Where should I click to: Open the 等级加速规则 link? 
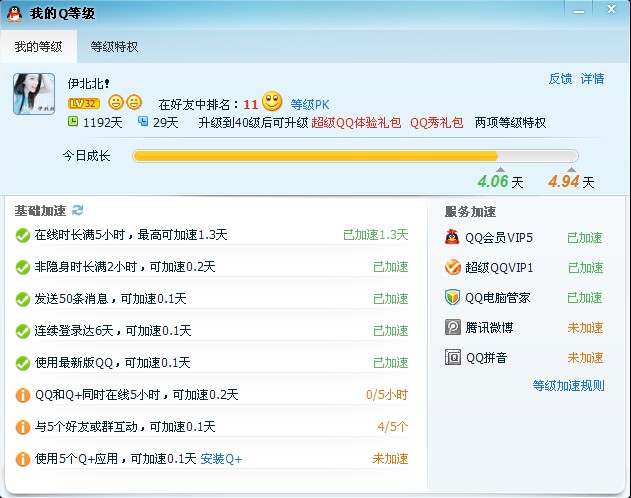(568, 385)
